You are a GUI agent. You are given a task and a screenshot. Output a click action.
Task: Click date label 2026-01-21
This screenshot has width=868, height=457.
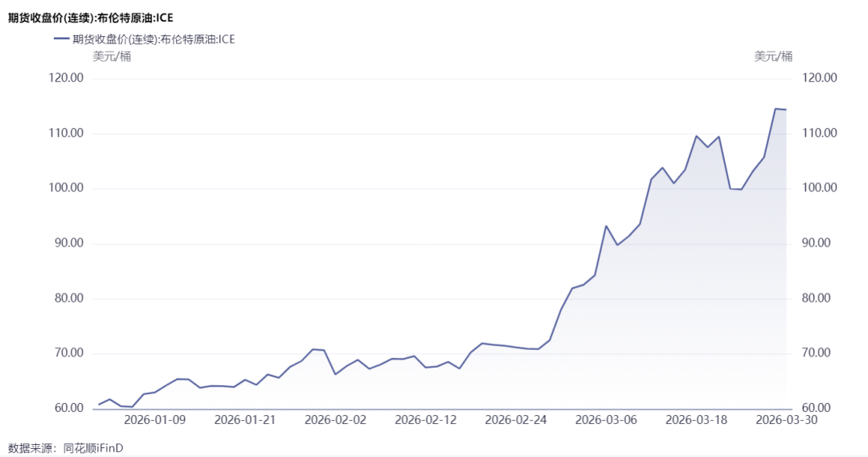click(244, 421)
